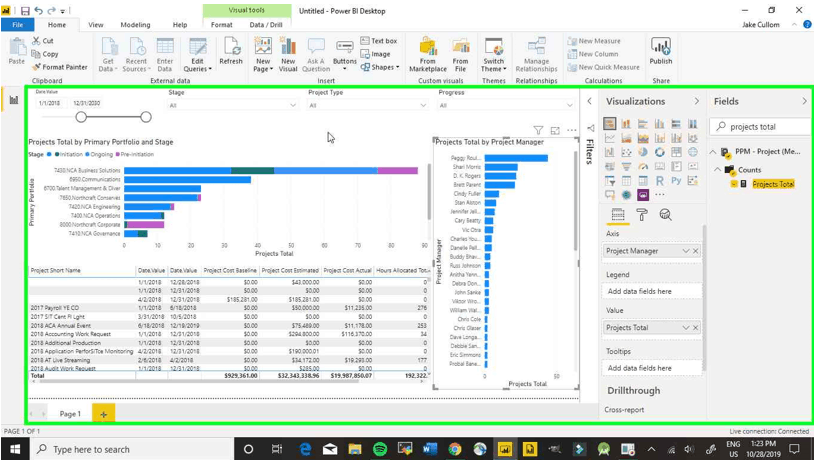Open More options ellipsis on the visual
Viewport: 816px width, 462px height.
click(x=572, y=130)
